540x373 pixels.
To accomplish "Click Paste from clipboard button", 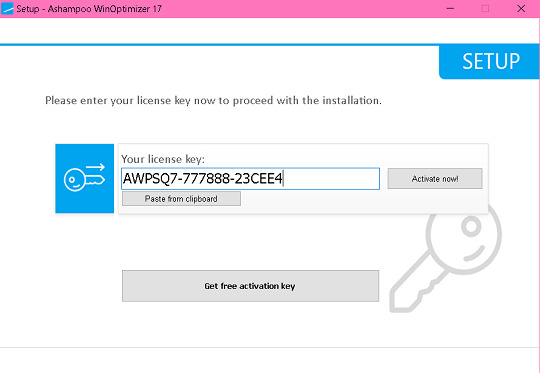I will click(181, 199).
